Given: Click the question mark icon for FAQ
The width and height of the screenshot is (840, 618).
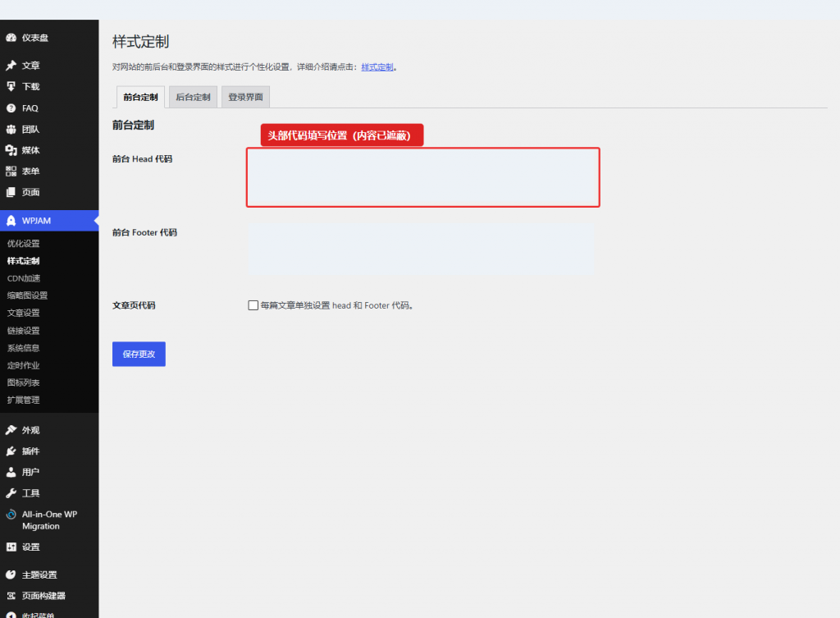Looking at the screenshot, I should point(11,108).
